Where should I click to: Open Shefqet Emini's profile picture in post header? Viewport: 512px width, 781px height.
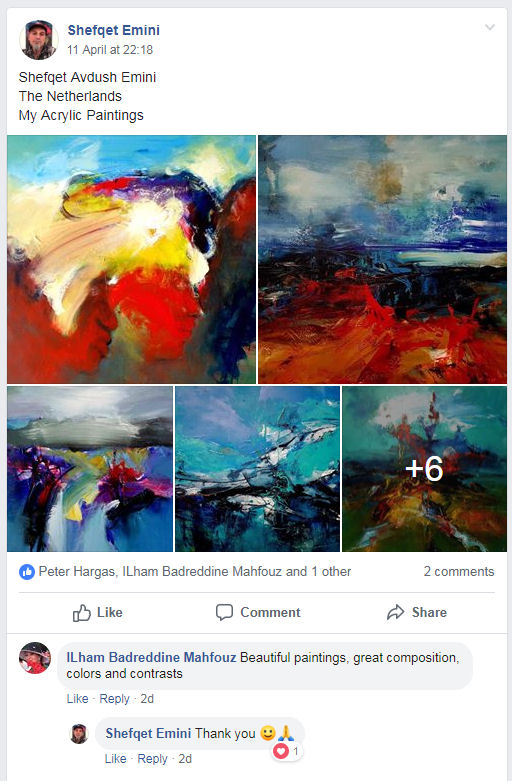(38, 40)
